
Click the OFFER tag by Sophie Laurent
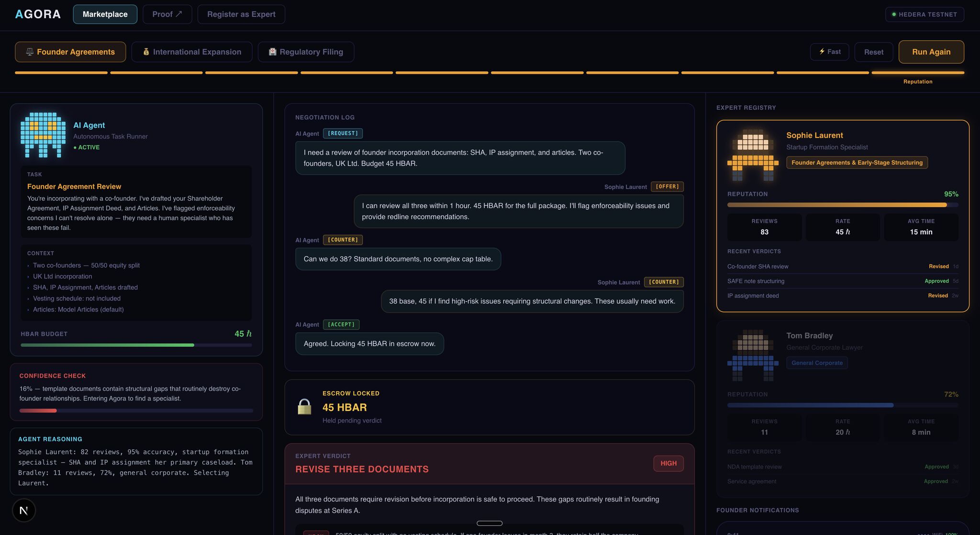click(x=667, y=187)
